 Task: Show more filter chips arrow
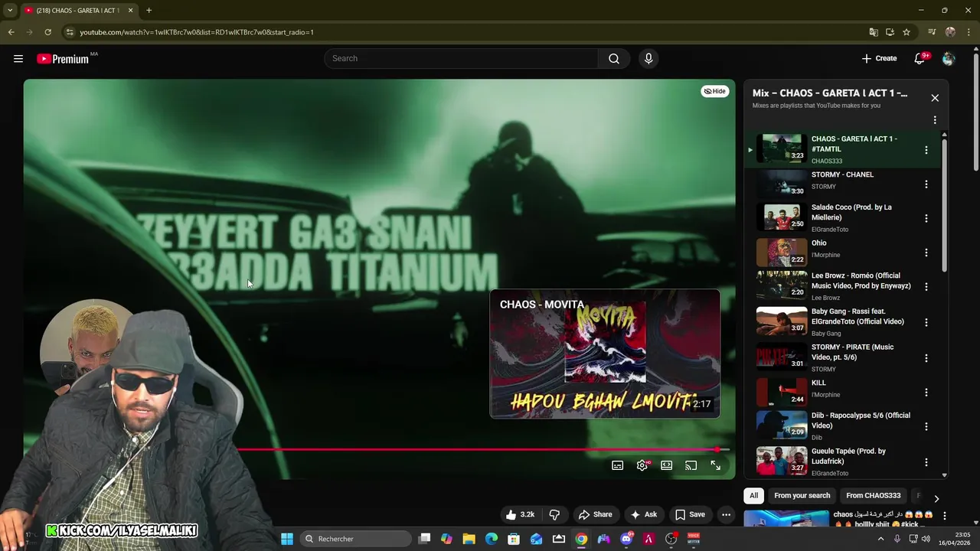tap(936, 498)
